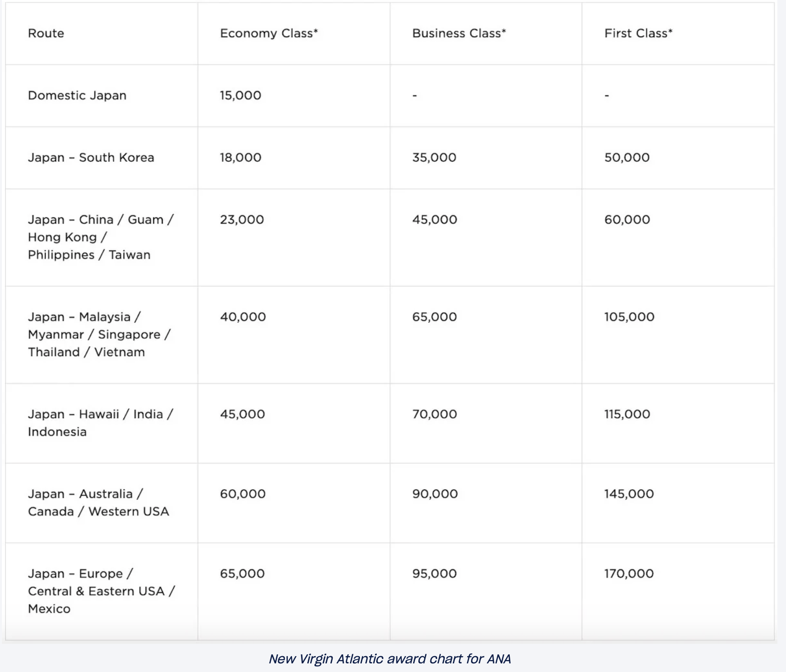Click the Business Class column header
The height and width of the screenshot is (672, 786).
[x=459, y=34]
